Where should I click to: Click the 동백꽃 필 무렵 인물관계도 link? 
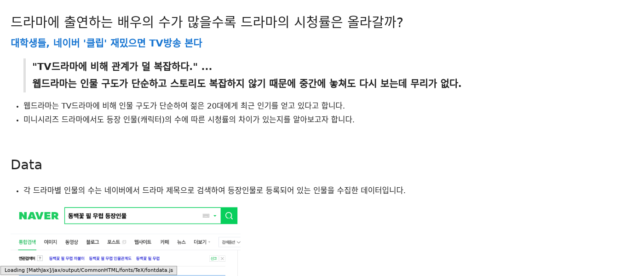[x=110, y=259]
